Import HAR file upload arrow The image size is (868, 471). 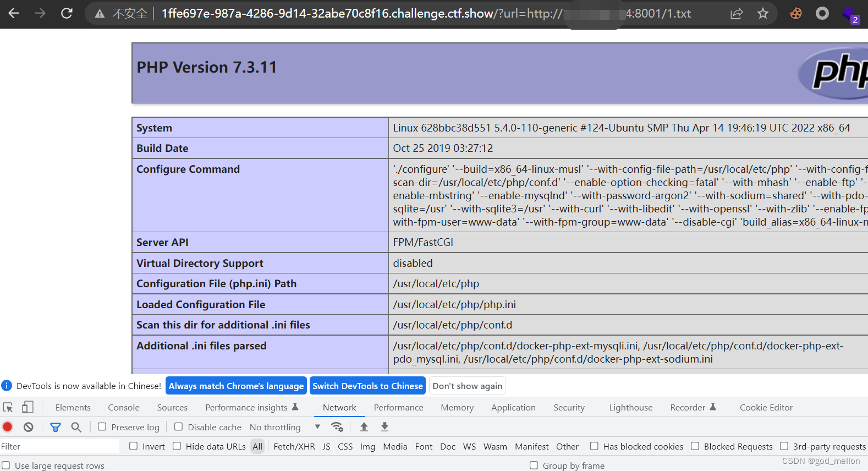pyautogui.click(x=364, y=427)
